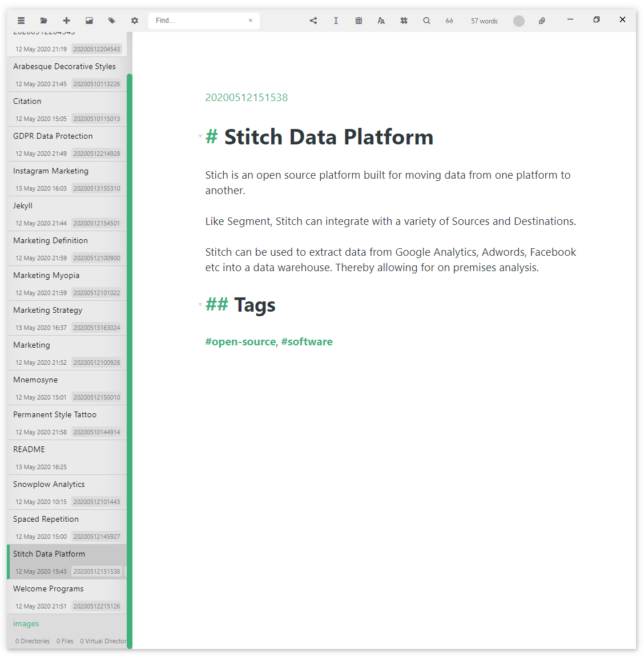Delete current file with trash icon
The width and height of the screenshot is (644, 657).
point(359,21)
